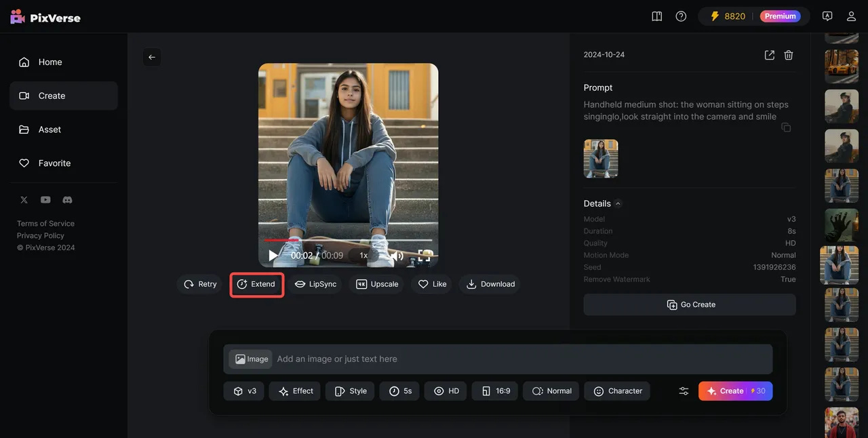
Task: Download the video
Action: click(x=490, y=284)
